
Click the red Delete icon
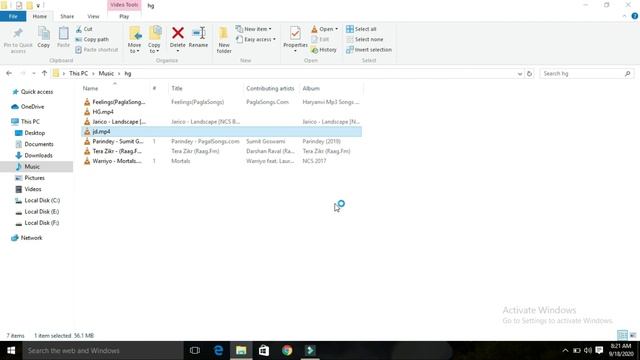(x=178, y=33)
